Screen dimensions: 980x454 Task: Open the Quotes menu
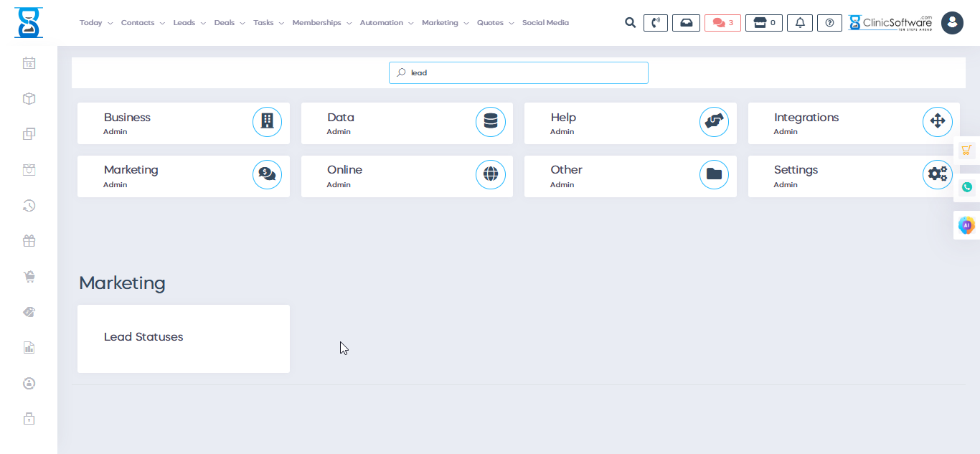[495, 23]
